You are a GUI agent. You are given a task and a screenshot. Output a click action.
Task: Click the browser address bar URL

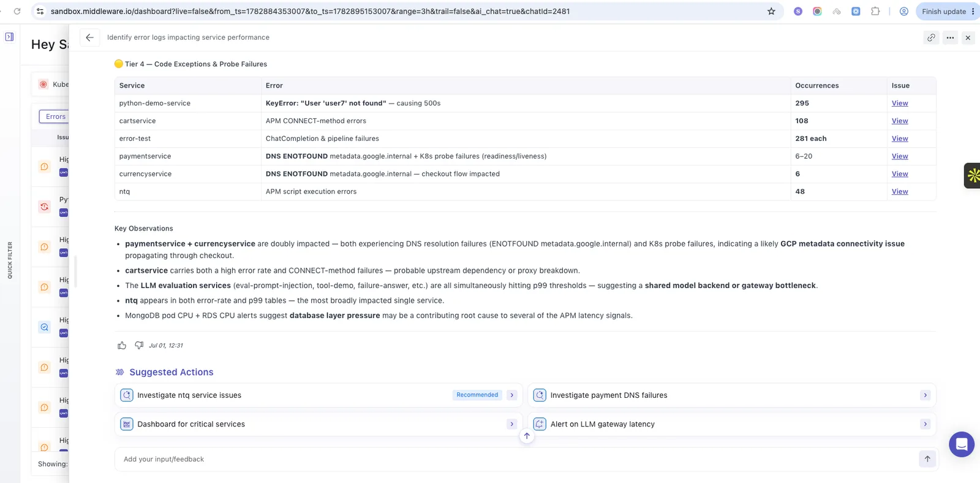coord(310,11)
